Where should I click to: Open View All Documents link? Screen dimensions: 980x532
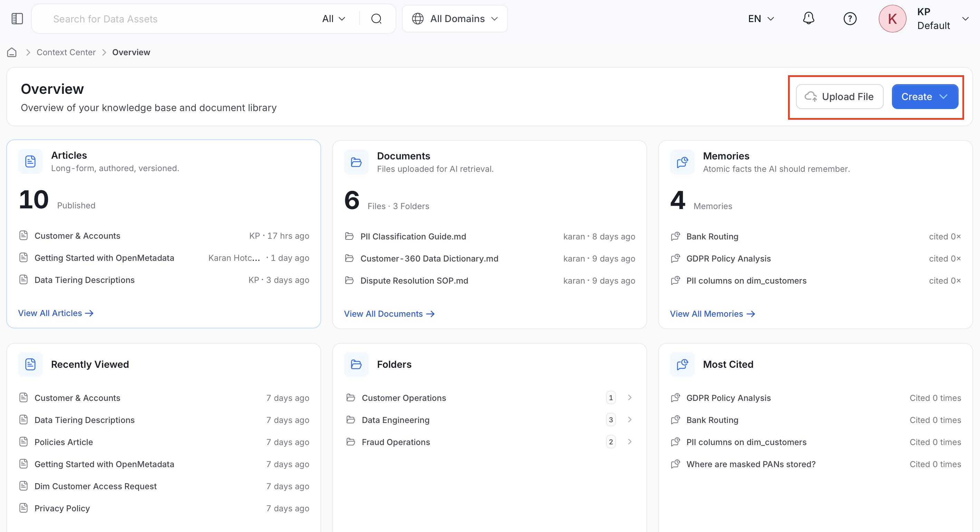(390, 314)
